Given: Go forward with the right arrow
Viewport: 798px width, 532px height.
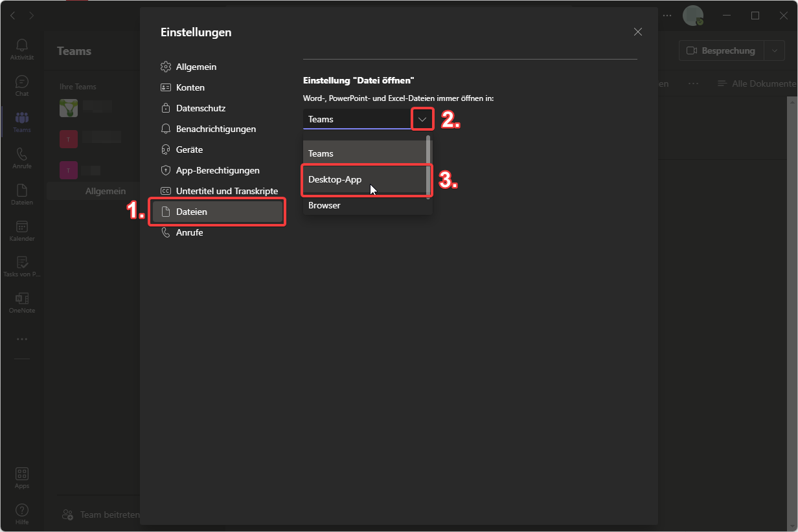Looking at the screenshot, I should (32, 15).
